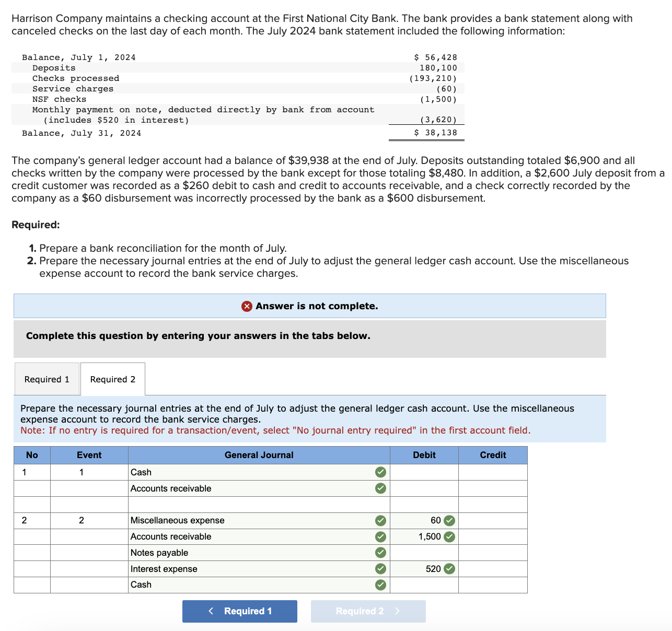
Task: Click green checkmark beside Cash in entry 2
Action: coord(381,585)
